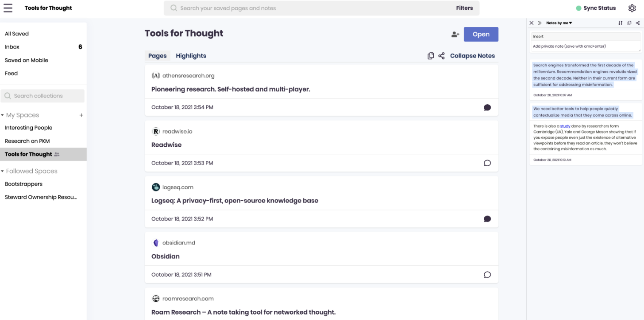Open notes bubble on athensresearch.org card
Viewport: 644px width, 320px height.
tap(487, 107)
